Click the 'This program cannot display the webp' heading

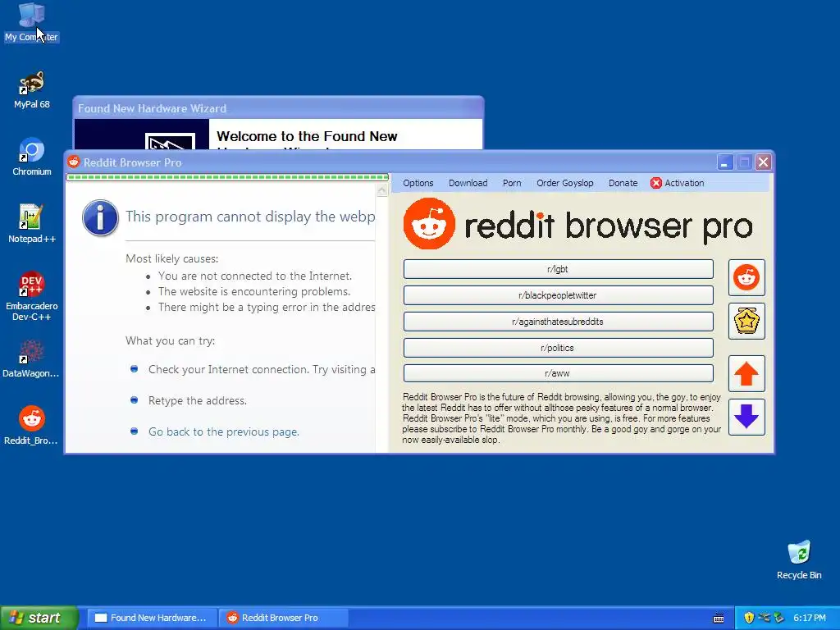point(250,217)
